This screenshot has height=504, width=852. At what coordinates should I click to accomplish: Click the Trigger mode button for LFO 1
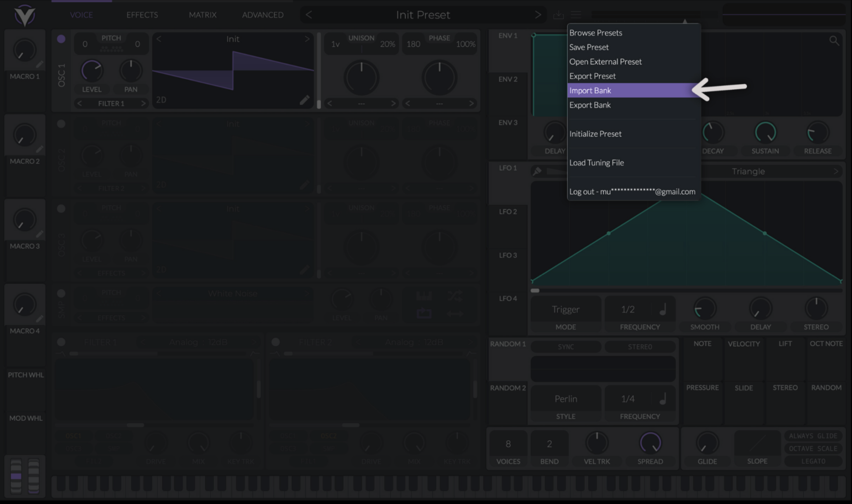(x=565, y=309)
